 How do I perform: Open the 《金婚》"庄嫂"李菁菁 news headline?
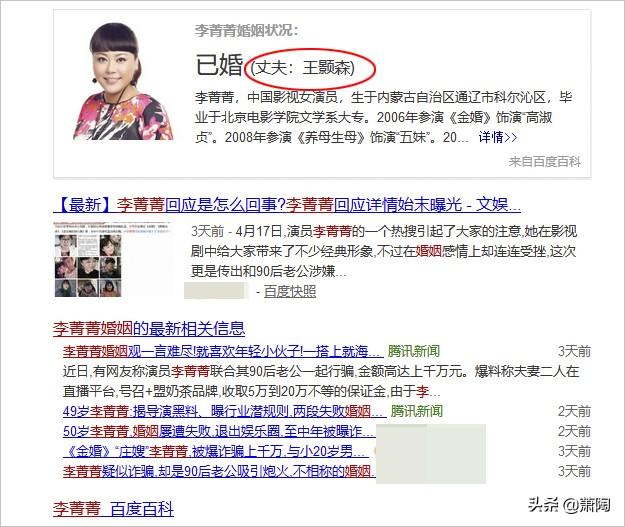(216, 451)
